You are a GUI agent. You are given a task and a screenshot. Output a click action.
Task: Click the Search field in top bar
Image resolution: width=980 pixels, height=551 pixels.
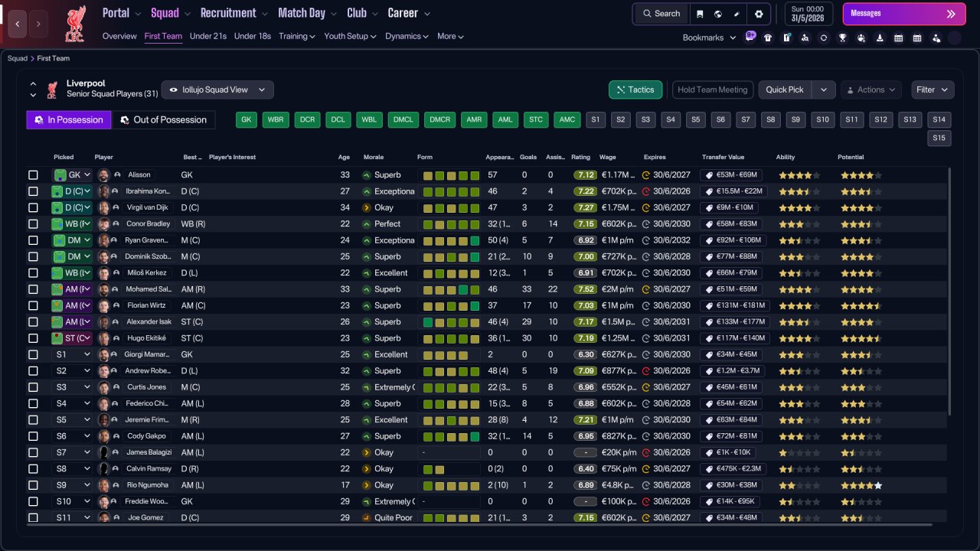tap(661, 14)
